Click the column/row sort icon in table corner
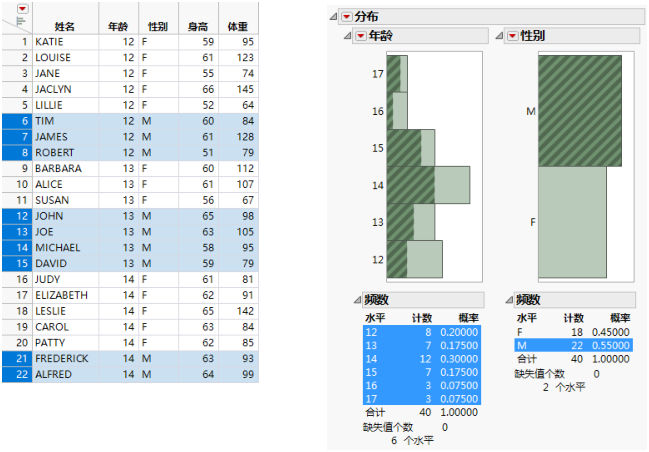649x452 pixels. pos(20,22)
